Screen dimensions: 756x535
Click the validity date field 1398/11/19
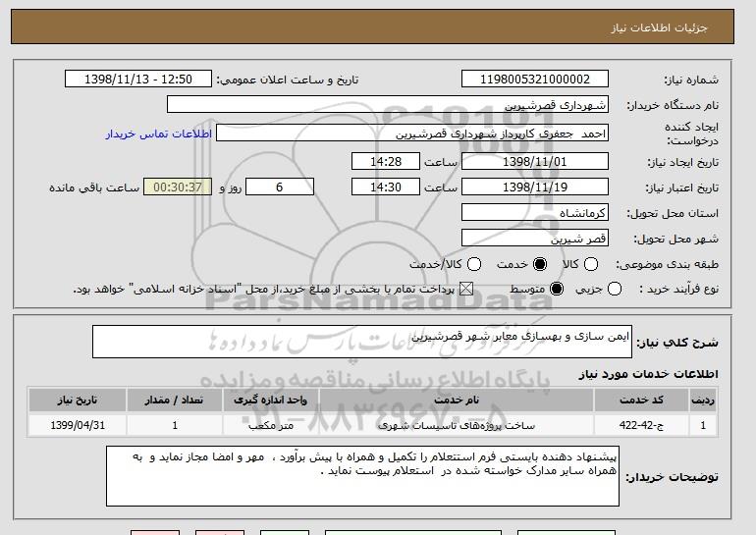coord(535,187)
